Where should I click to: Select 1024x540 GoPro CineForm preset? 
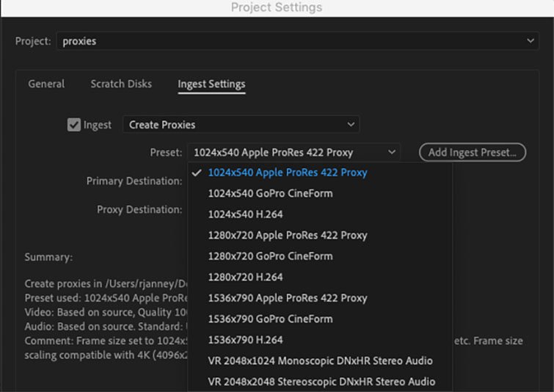point(270,194)
